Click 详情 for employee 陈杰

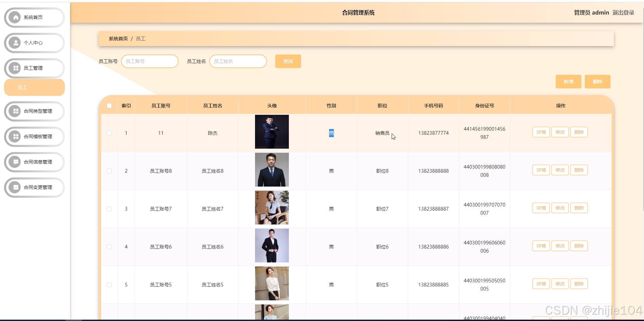tap(541, 132)
